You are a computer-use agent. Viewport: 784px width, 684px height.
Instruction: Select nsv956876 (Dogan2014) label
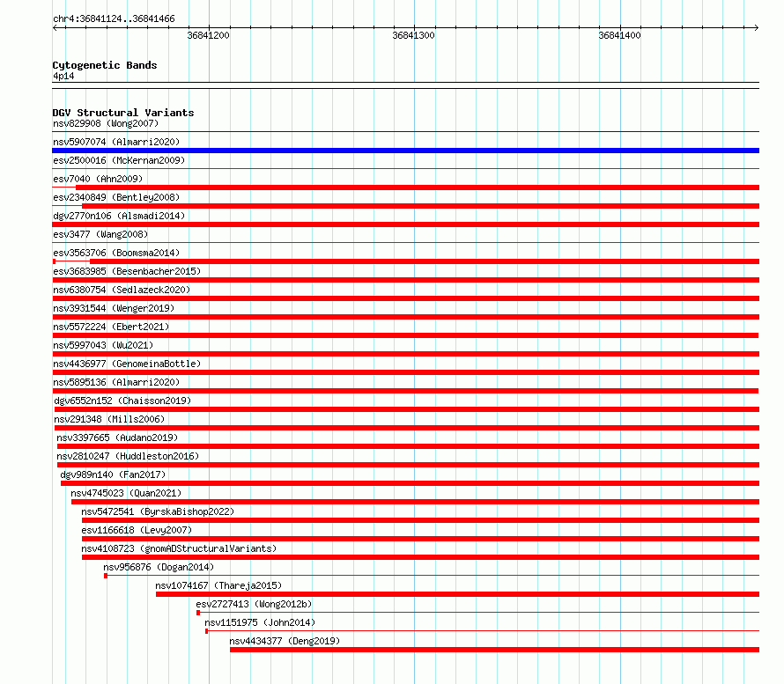coord(159,567)
